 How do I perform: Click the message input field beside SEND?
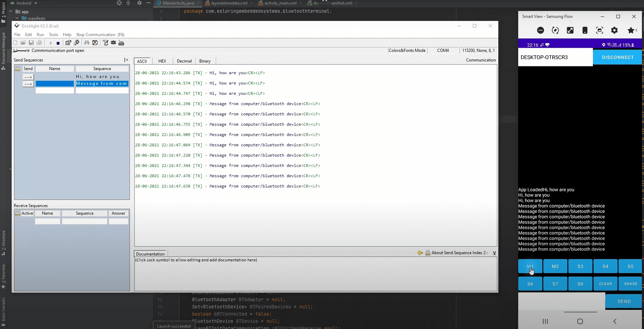click(561, 301)
